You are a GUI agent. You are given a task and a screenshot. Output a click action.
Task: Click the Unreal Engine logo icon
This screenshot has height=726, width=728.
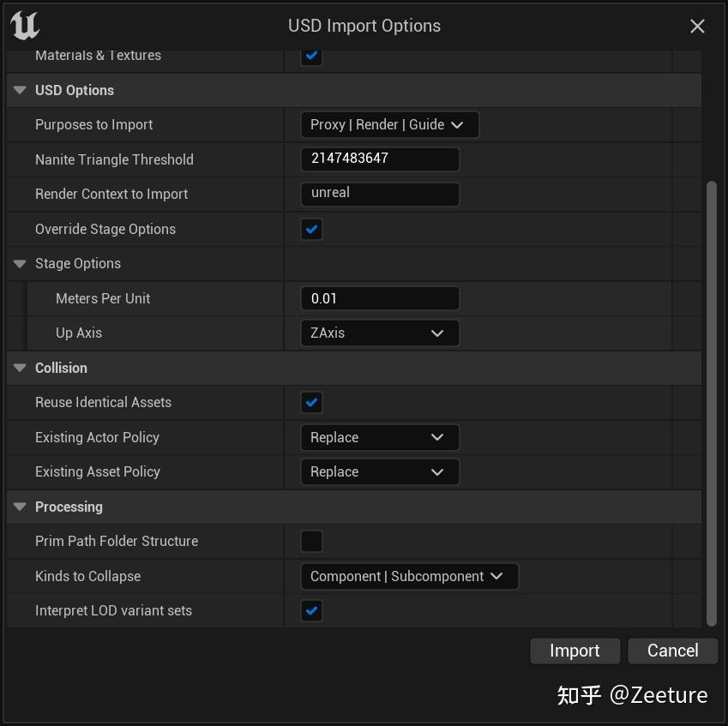pos(25,26)
